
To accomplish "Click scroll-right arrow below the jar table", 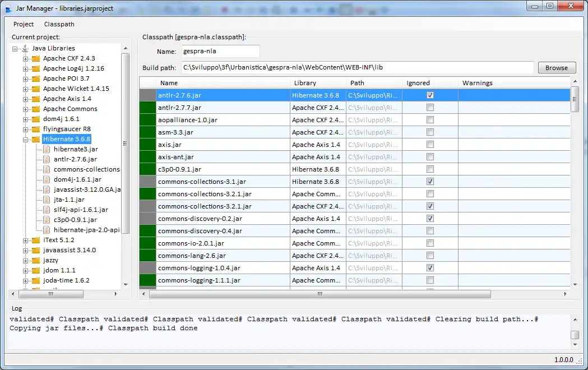I will coord(565,294).
